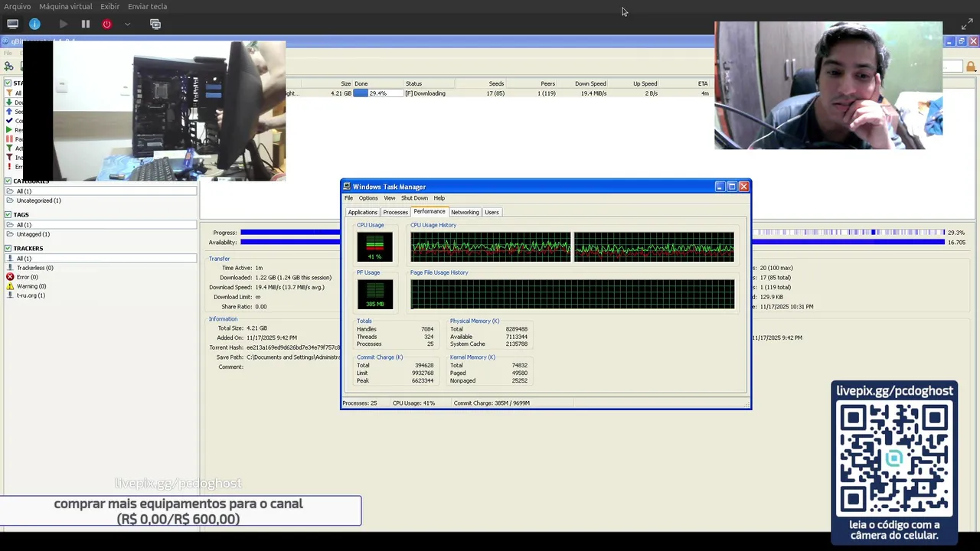This screenshot has width=980, height=551.
Task: Open VM details info icon
Action: (x=34, y=24)
